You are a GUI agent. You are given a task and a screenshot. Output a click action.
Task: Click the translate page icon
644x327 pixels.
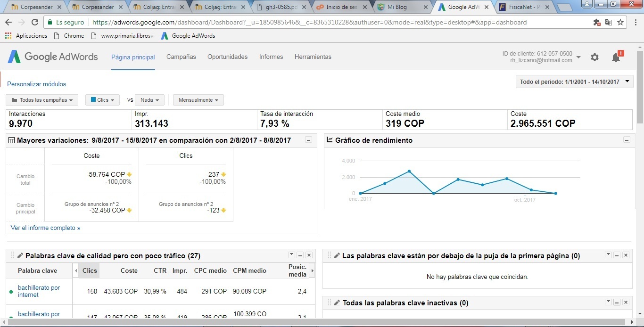tap(609, 22)
